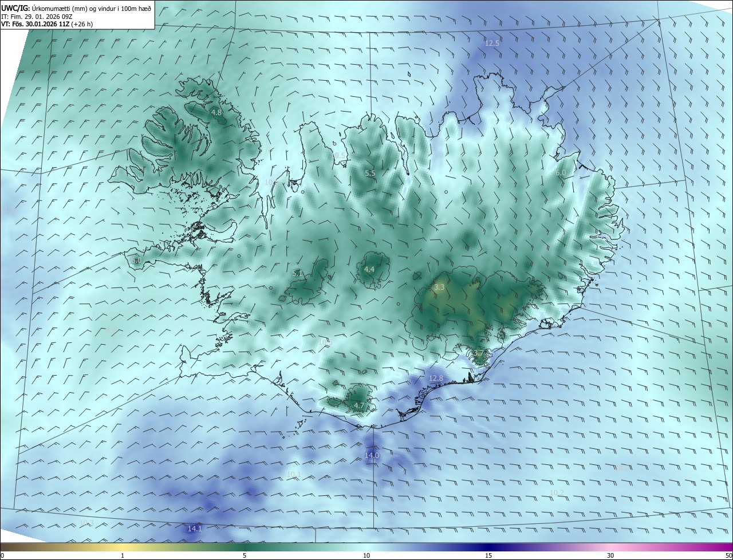Pick the pale yellow segment of the color scale

coord(123,547)
